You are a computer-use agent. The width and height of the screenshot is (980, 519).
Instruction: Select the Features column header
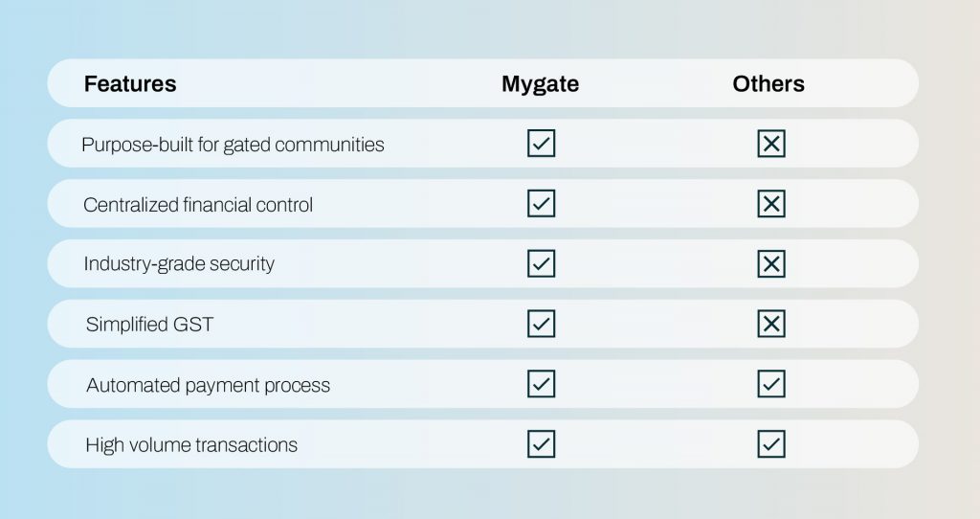coord(130,83)
